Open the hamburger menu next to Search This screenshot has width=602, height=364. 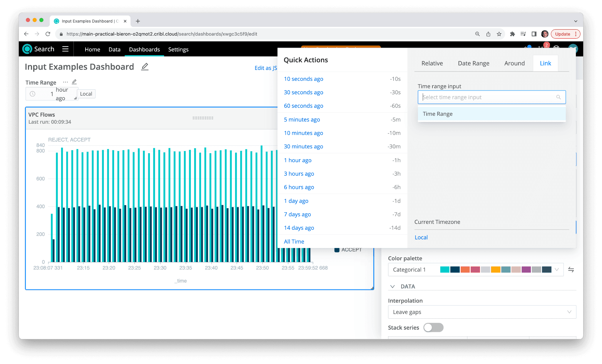(x=65, y=49)
